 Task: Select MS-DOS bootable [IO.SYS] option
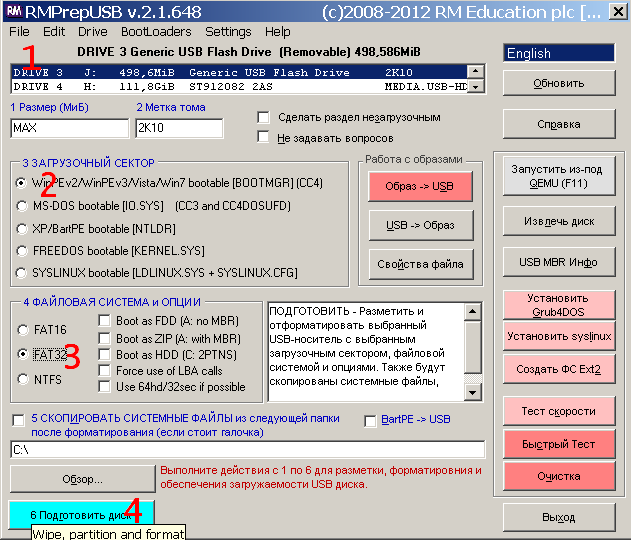[21, 206]
